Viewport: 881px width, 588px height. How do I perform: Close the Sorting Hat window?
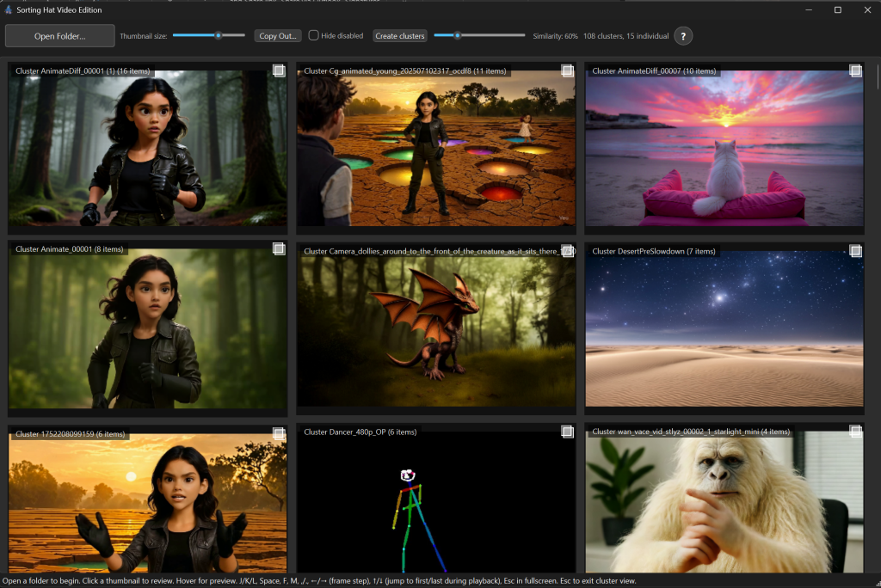click(x=867, y=9)
